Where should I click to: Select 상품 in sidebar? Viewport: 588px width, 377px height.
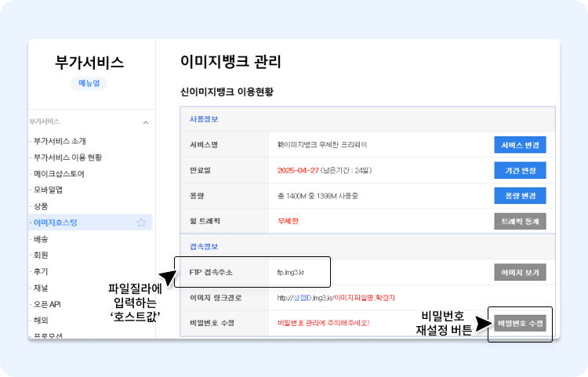41,206
